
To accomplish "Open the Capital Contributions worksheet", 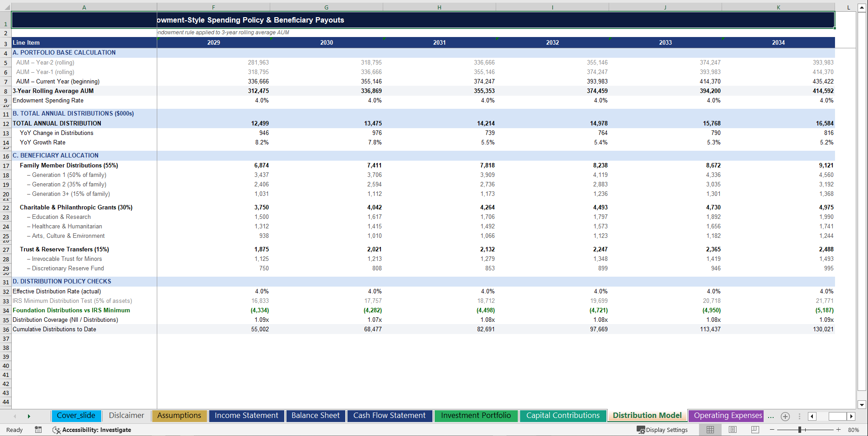I will (x=563, y=416).
